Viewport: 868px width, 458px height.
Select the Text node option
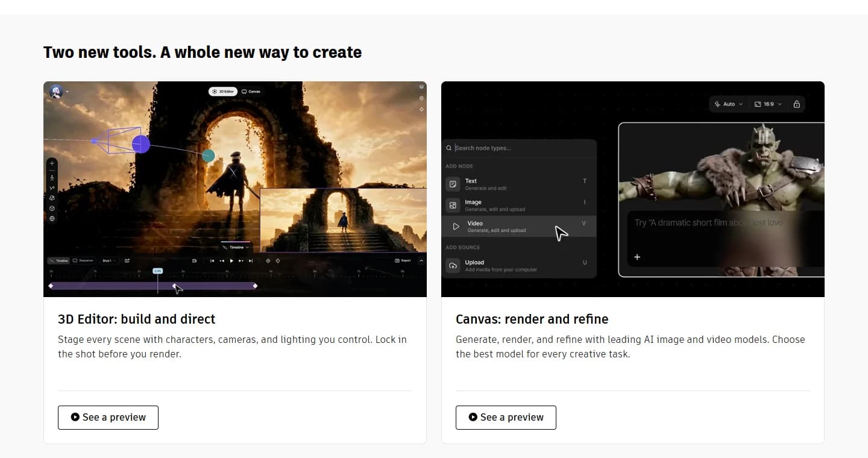click(x=520, y=184)
